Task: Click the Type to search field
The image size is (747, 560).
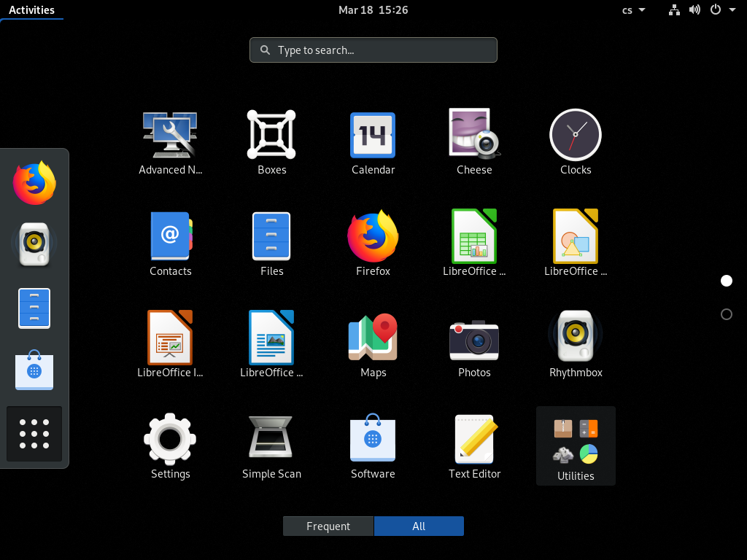Action: pyautogui.click(x=373, y=50)
